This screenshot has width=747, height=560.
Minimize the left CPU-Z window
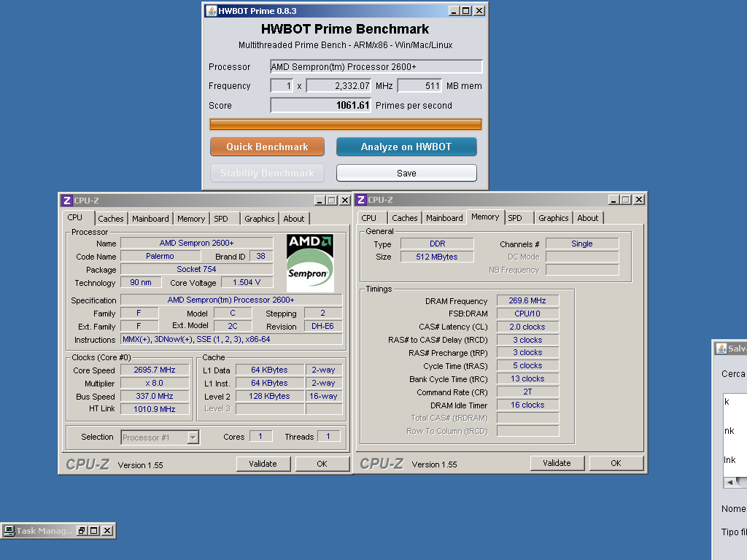tap(320, 201)
